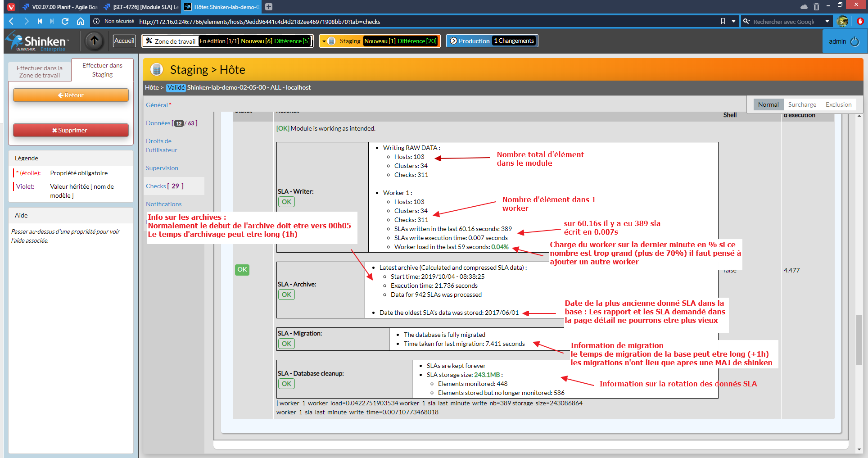The width and height of the screenshot is (868, 458).
Task: Click the admin power logout icon
Action: [x=855, y=41]
